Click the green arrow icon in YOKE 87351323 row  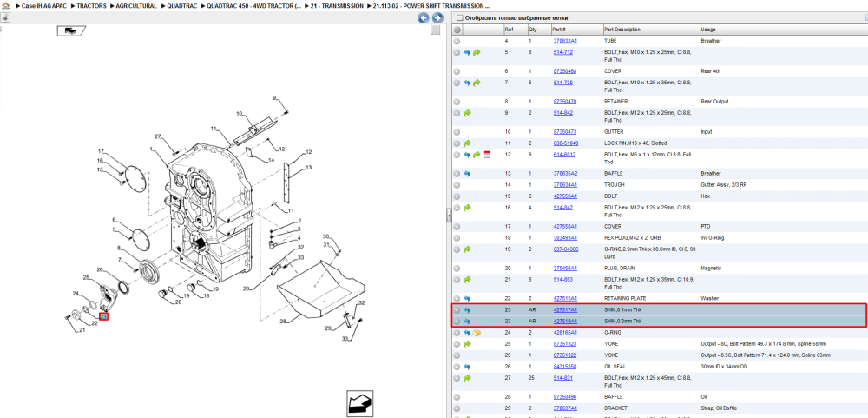(x=467, y=344)
